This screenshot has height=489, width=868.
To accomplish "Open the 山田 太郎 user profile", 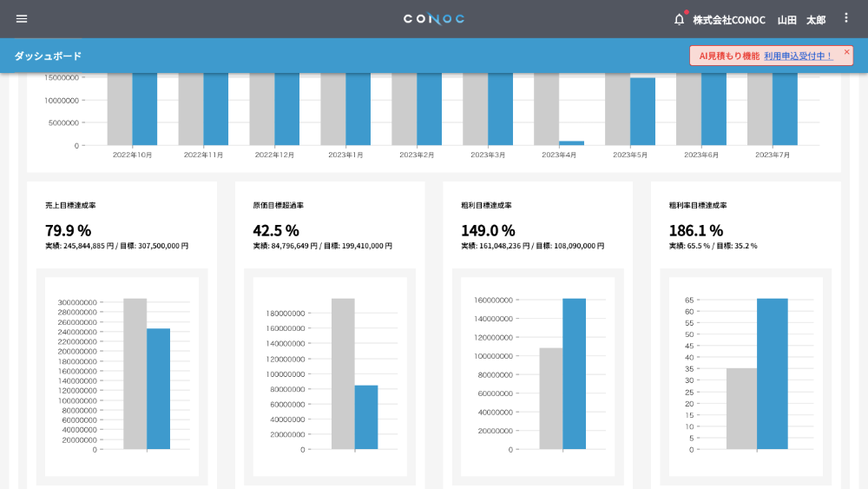I will pos(801,20).
